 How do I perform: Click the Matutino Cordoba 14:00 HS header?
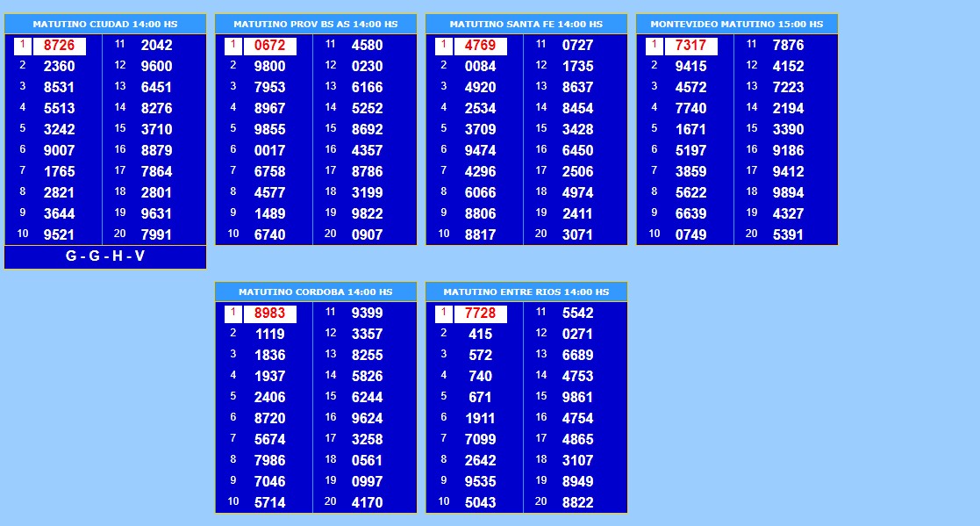pyautogui.click(x=315, y=292)
